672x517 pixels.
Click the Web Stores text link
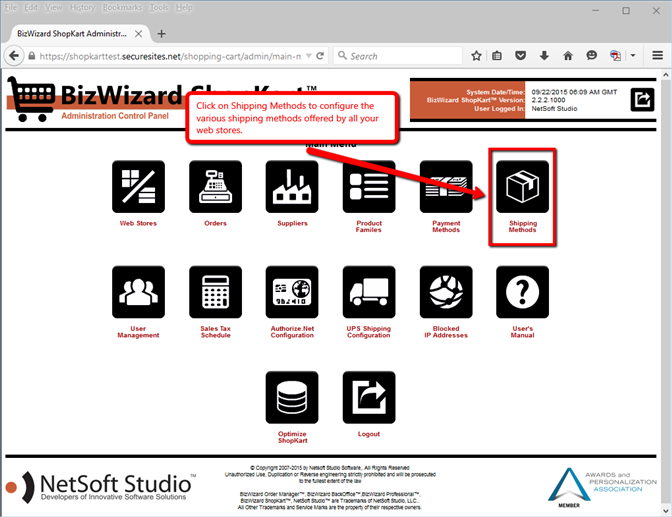pyautogui.click(x=138, y=223)
